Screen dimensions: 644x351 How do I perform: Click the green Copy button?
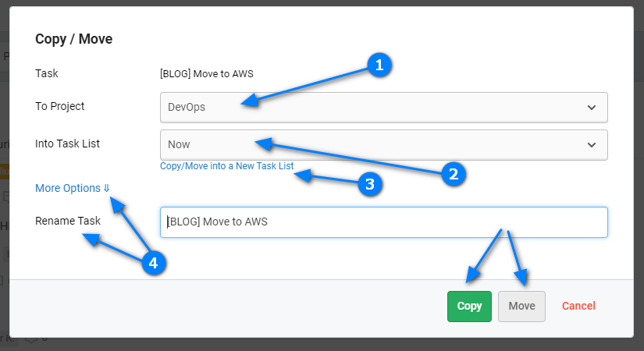tap(469, 307)
